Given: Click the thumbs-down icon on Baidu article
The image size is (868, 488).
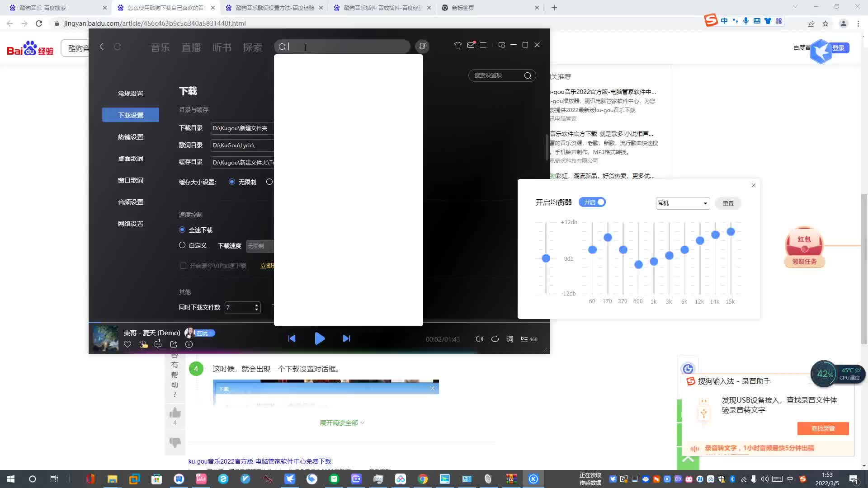Looking at the screenshot, I should pyautogui.click(x=175, y=442).
